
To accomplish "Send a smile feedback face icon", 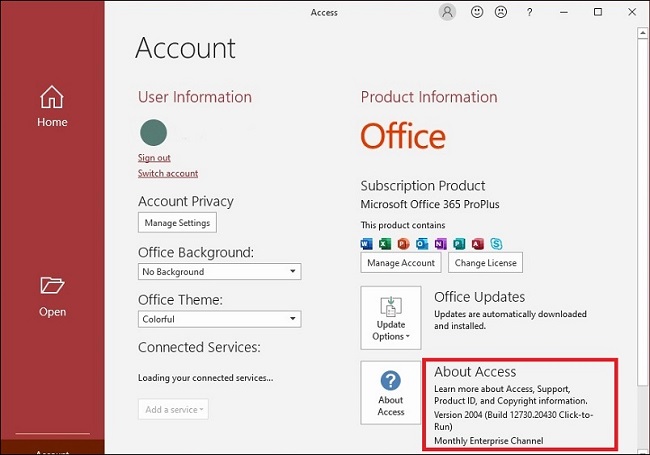I will [477, 12].
